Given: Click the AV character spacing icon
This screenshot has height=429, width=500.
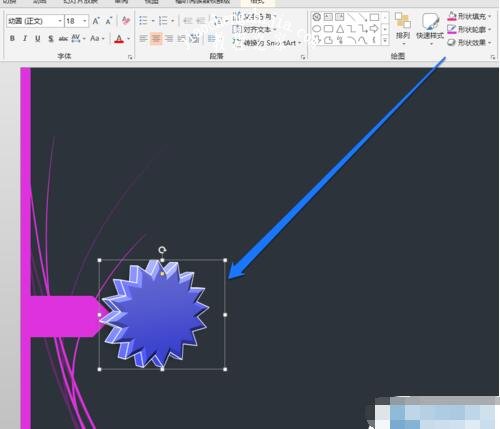Looking at the screenshot, I should click(x=76, y=39).
